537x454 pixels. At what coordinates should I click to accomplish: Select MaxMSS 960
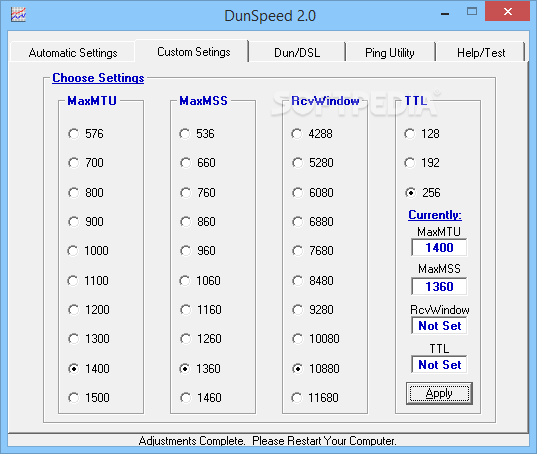(198, 251)
